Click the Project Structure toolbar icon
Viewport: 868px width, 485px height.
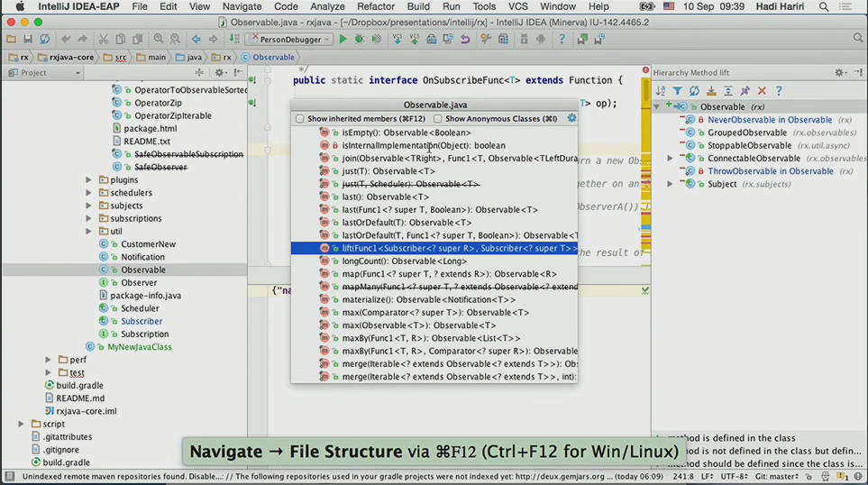pos(503,40)
